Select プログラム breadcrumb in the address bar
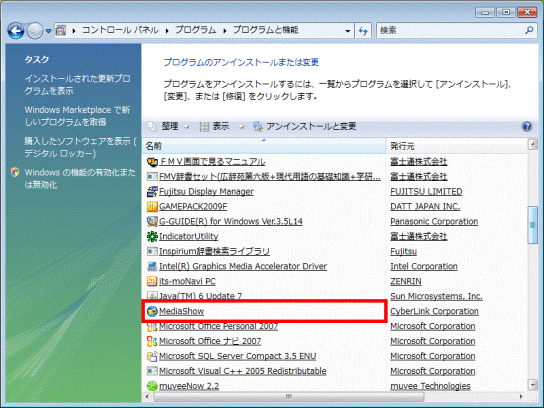 (196, 30)
